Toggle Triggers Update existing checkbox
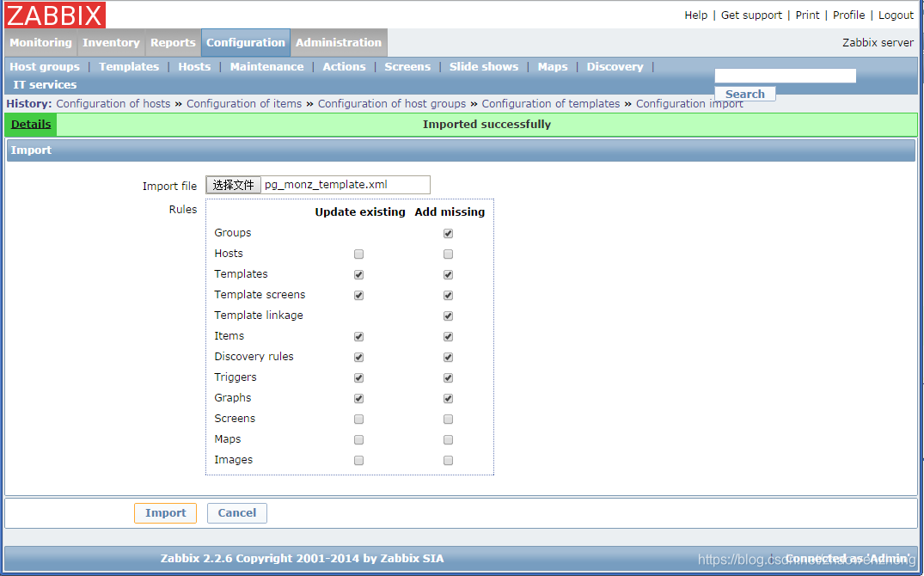 tap(359, 378)
